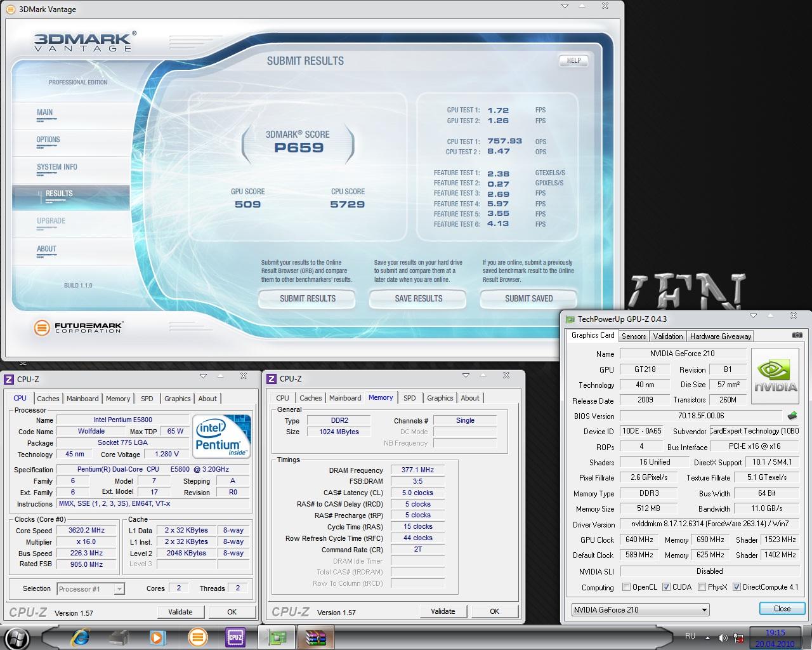Image resolution: width=812 pixels, height=650 pixels.
Task: Click Validate in CPU-Z Memory window
Action: 443,611
